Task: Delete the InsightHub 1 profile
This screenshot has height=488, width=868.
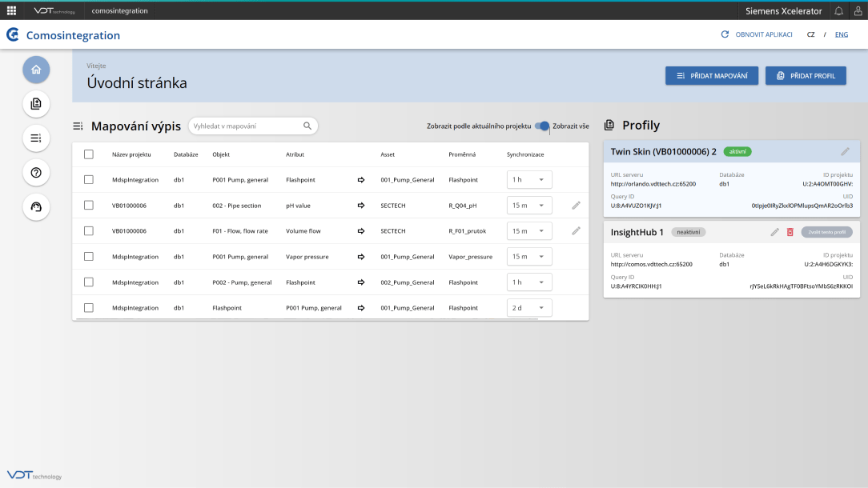Action: tap(790, 232)
